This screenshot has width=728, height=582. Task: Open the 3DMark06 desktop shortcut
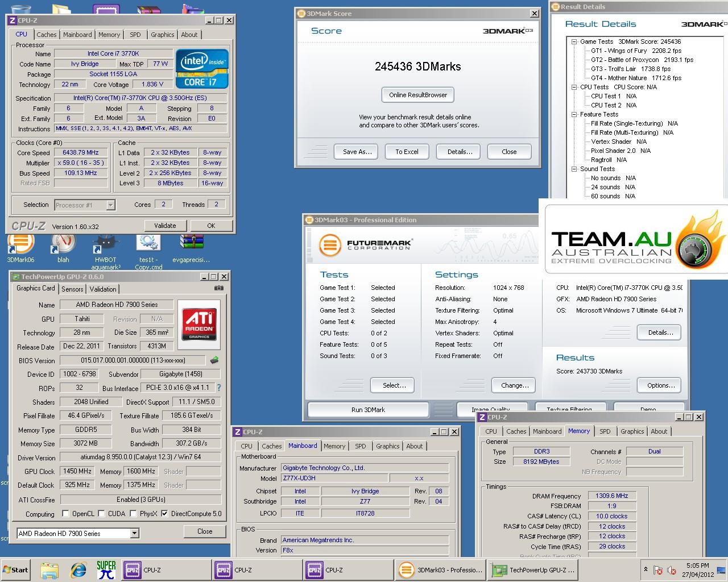coord(20,248)
